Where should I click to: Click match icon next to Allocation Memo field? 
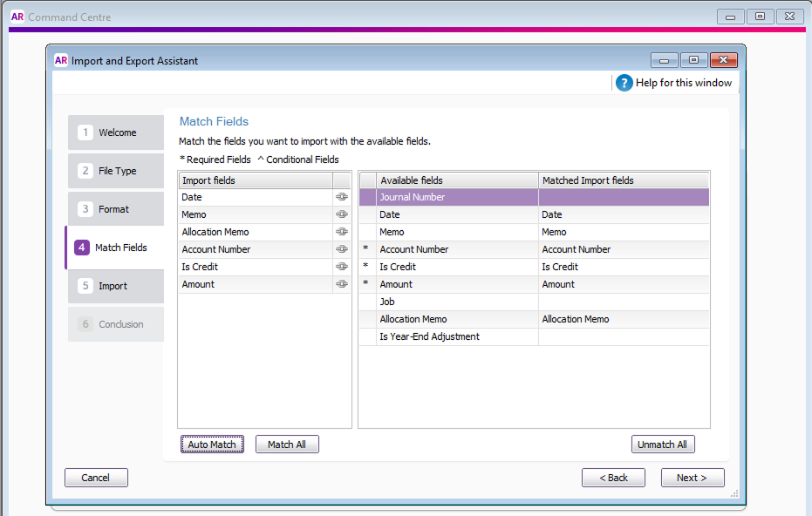pyautogui.click(x=341, y=232)
